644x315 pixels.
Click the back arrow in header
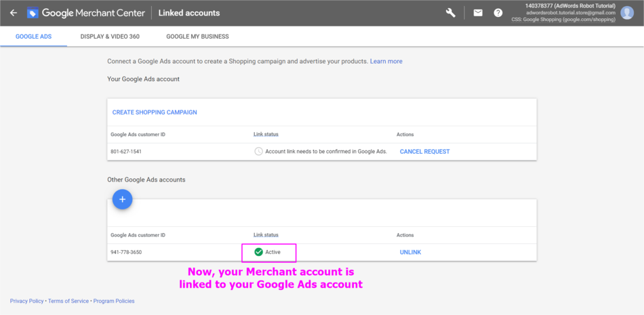pyautogui.click(x=14, y=13)
